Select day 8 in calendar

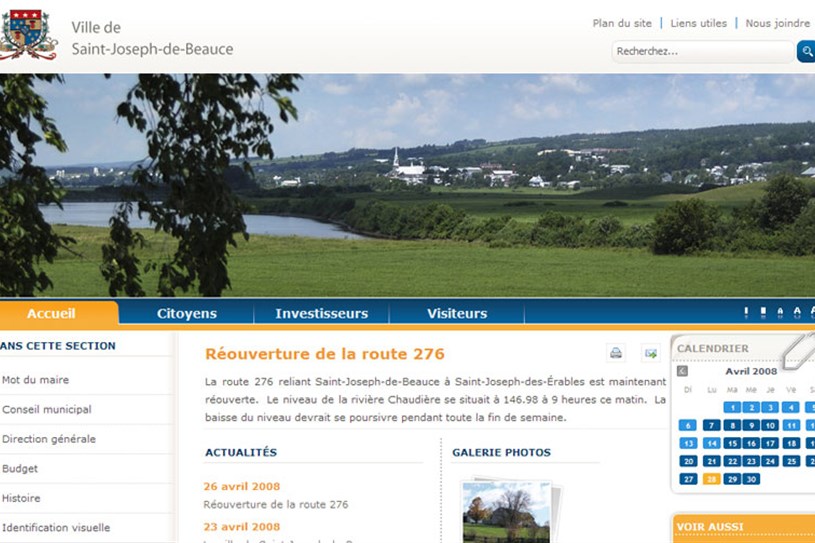coord(732,426)
